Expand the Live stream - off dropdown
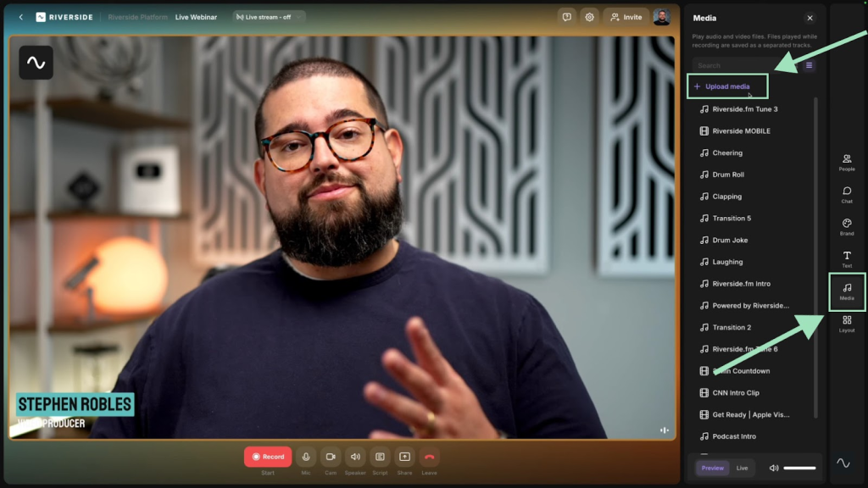 (x=267, y=17)
